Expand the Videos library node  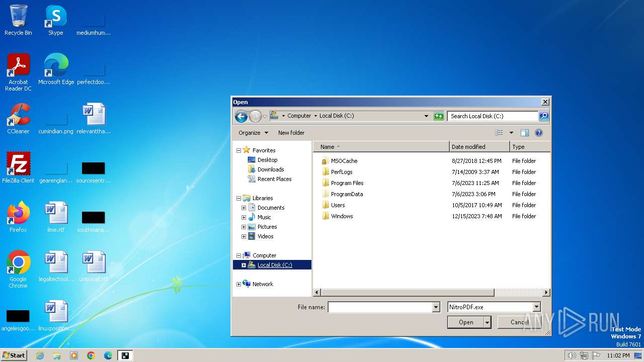(x=244, y=236)
